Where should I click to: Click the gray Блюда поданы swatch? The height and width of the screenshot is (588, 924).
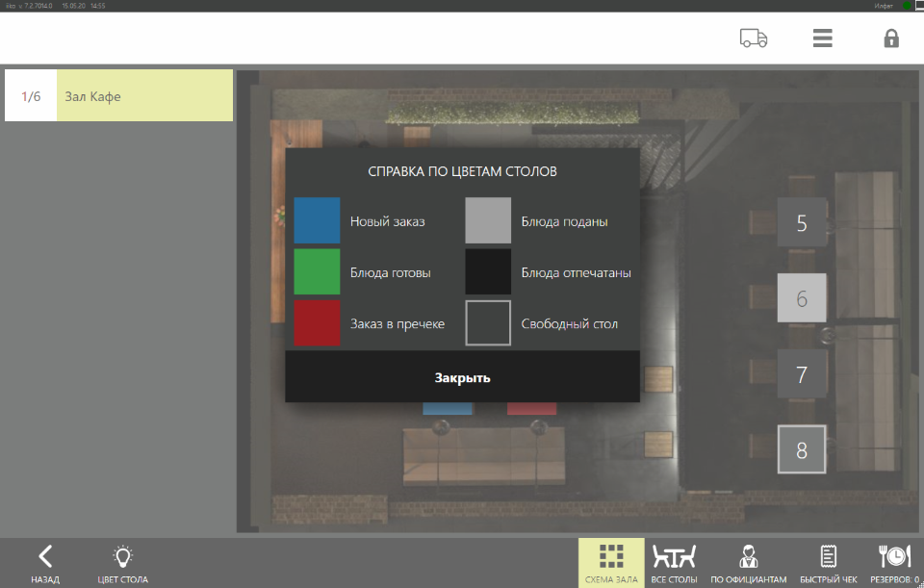[x=488, y=220]
